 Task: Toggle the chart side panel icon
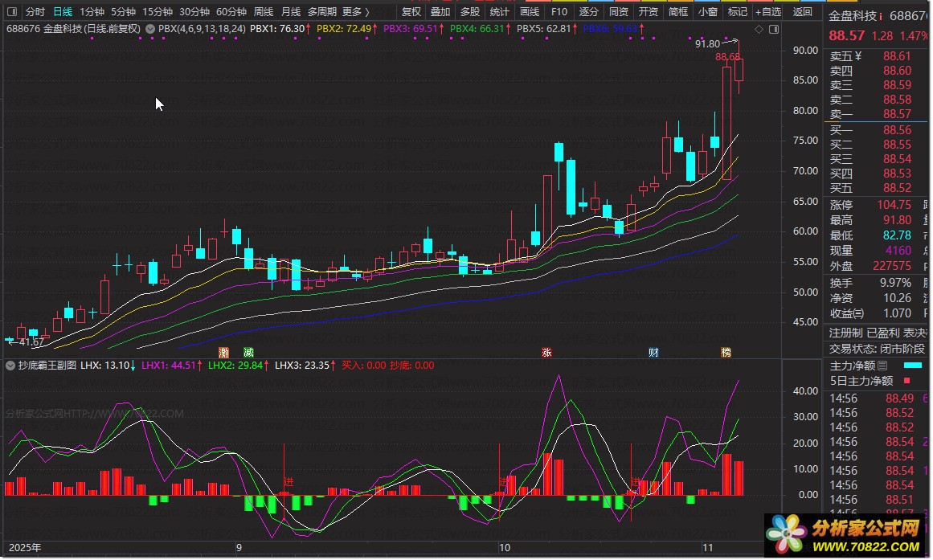[x=774, y=29]
